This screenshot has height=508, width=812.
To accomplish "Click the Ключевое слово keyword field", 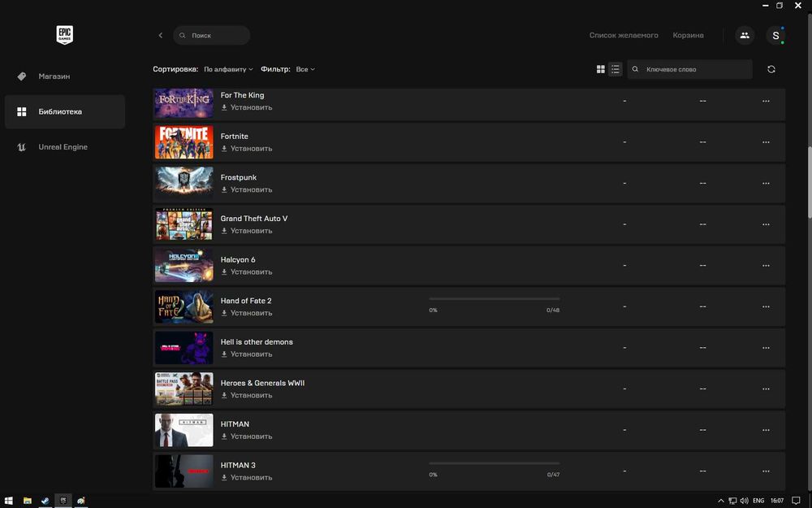I will click(689, 69).
